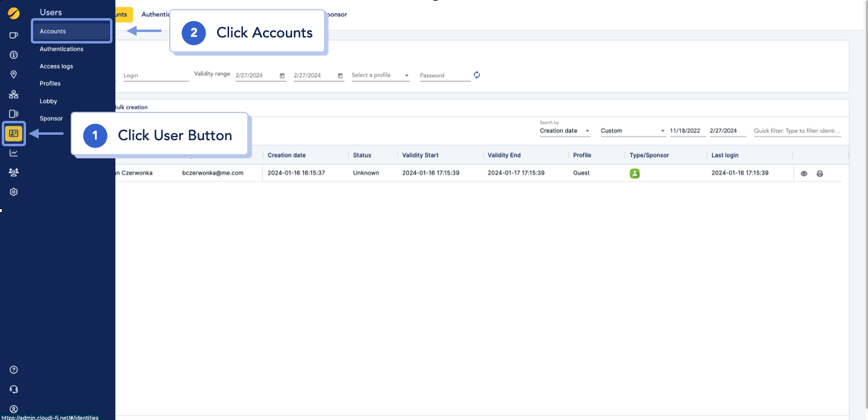Open the Cloudi-Fi dashboard gauge icon

coord(13,54)
